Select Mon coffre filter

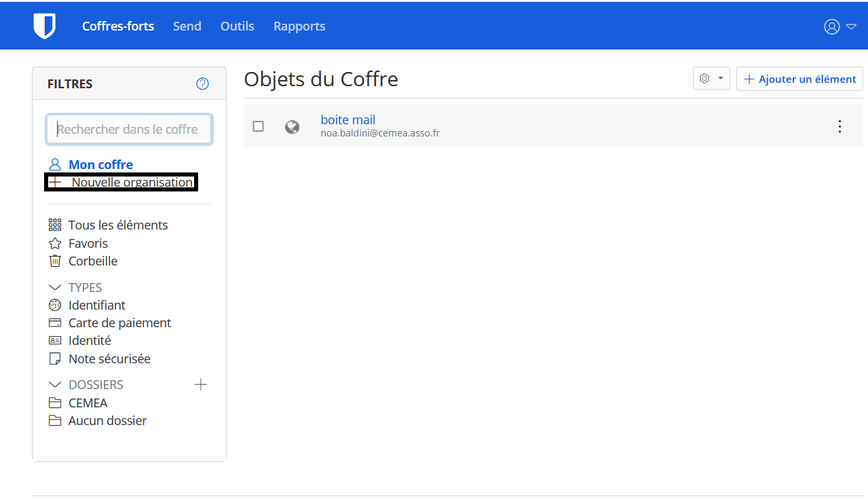100,164
